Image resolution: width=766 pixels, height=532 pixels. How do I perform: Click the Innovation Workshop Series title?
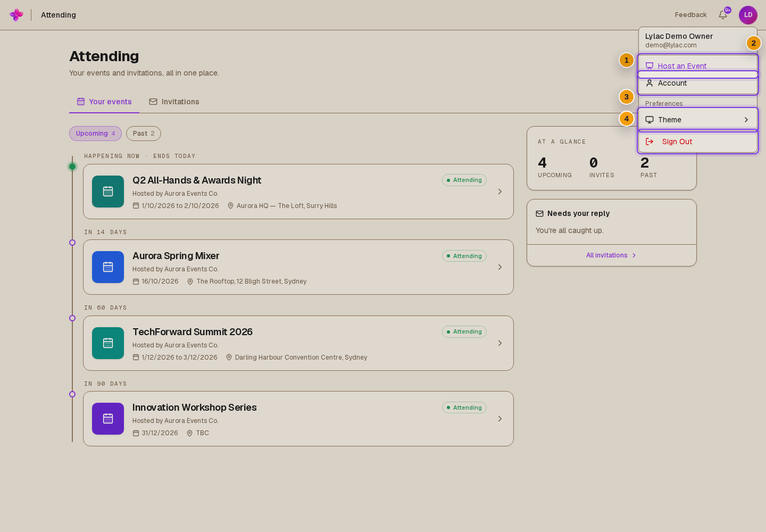(195, 408)
